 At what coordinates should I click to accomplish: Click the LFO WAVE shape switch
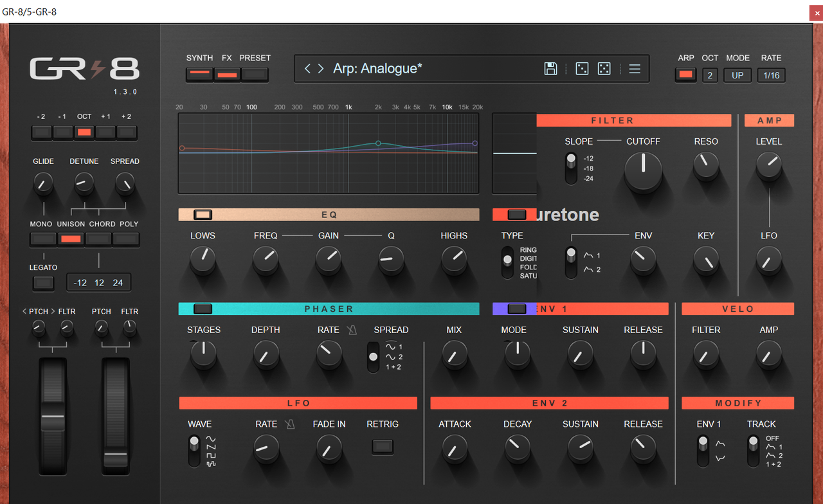point(194,451)
